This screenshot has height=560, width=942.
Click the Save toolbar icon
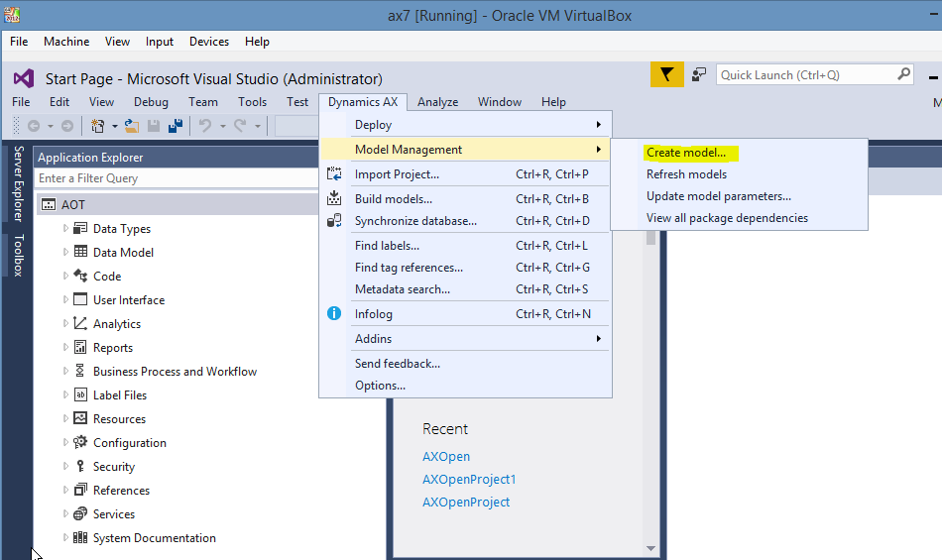tap(154, 126)
